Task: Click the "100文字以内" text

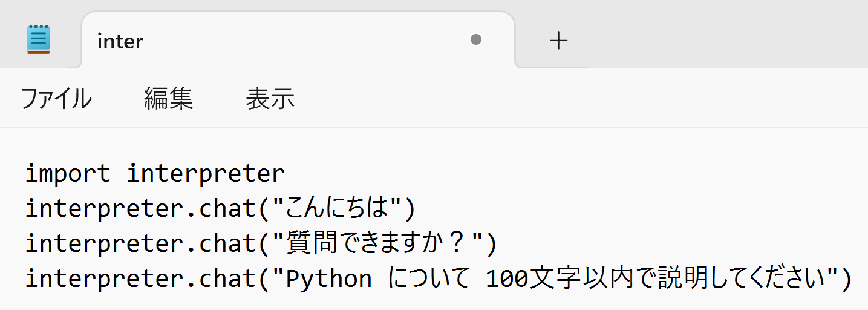Action: click(x=548, y=279)
